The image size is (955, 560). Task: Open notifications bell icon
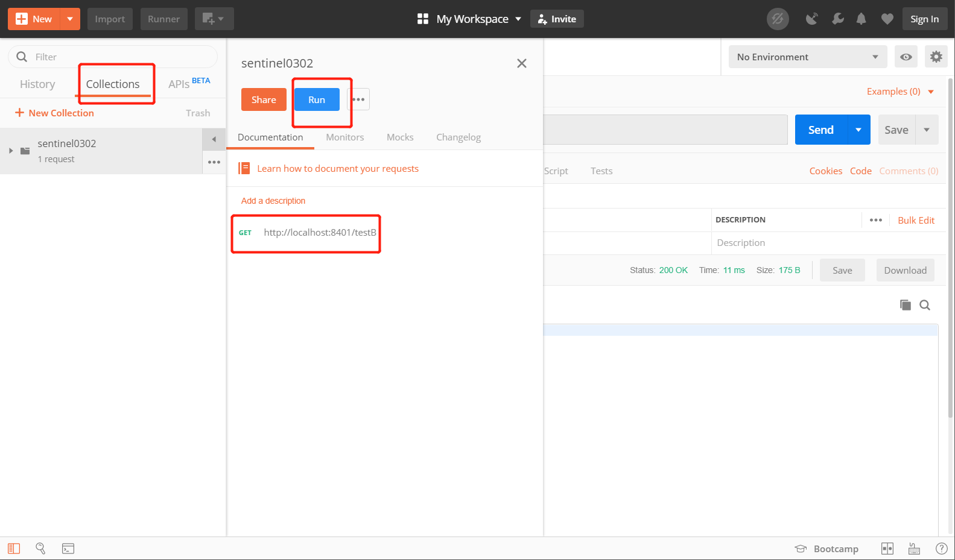pyautogui.click(x=861, y=19)
